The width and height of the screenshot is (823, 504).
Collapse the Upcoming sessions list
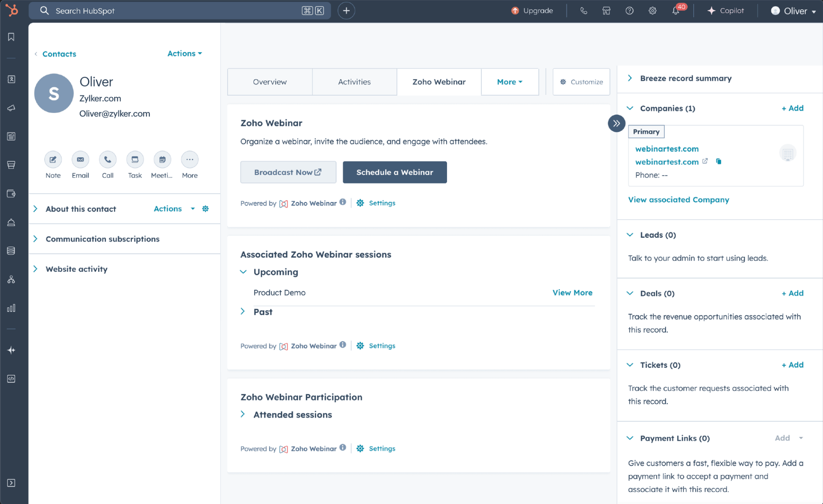point(244,272)
